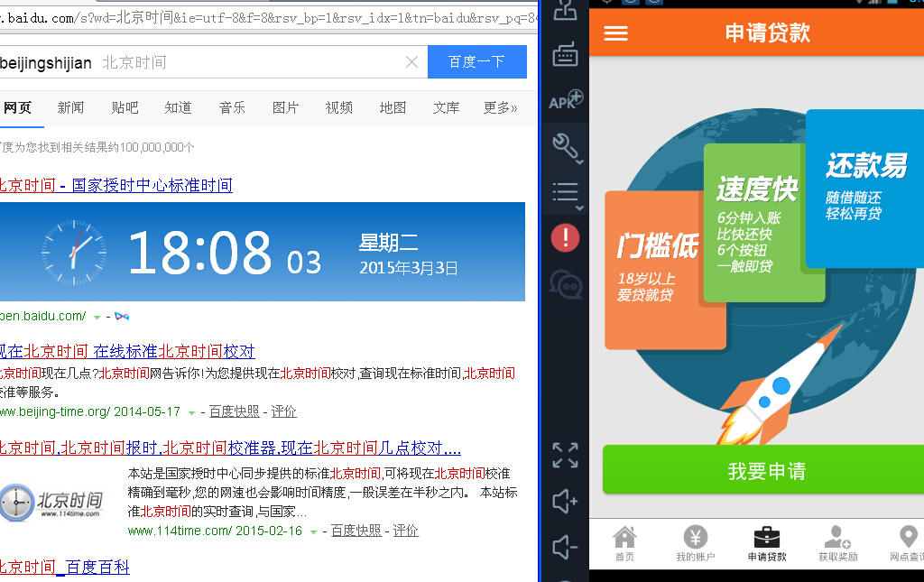Screen dimensions: 924x582
Task: Tap the 网点查询 location pin tab
Action: coord(908,544)
